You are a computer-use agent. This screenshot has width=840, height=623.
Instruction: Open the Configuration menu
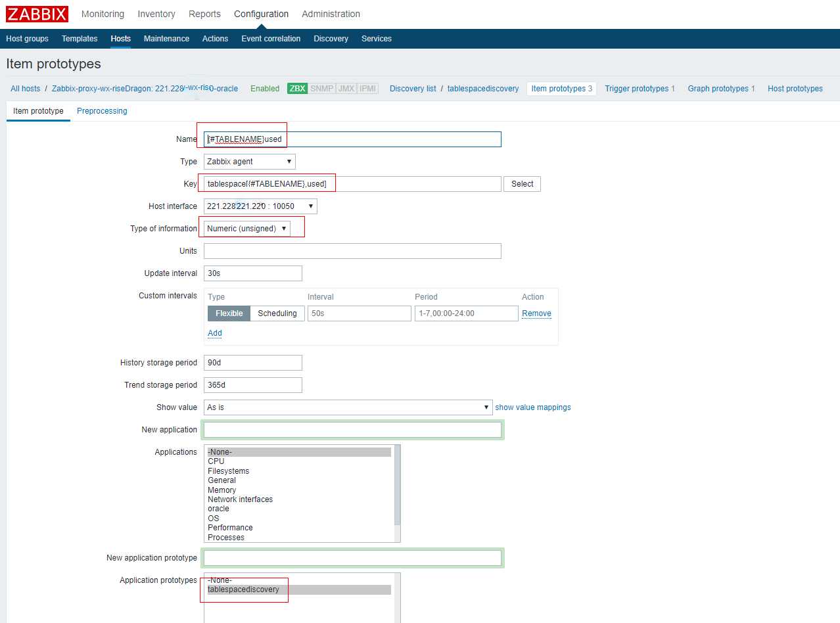click(x=261, y=14)
